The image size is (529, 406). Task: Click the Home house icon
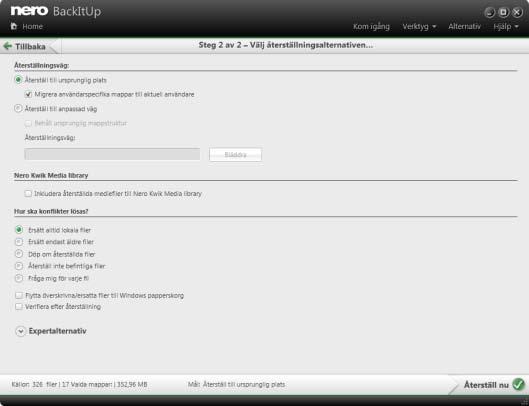[x=14, y=26]
